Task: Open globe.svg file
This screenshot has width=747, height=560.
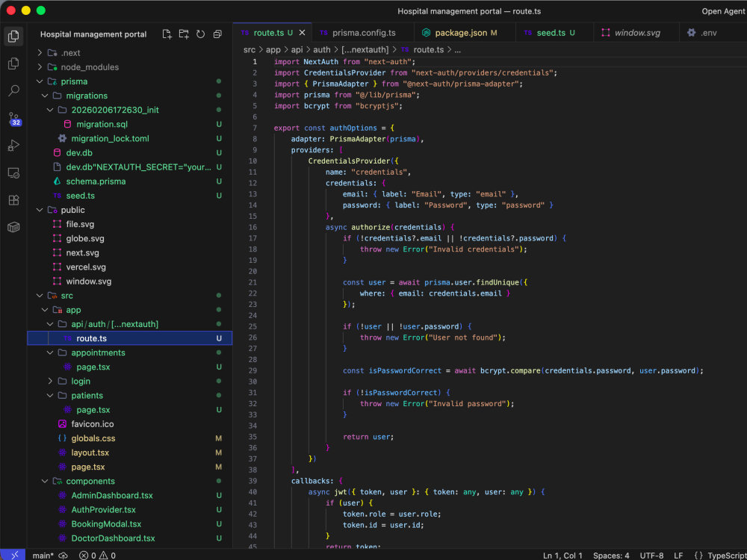Action: pos(129,239)
